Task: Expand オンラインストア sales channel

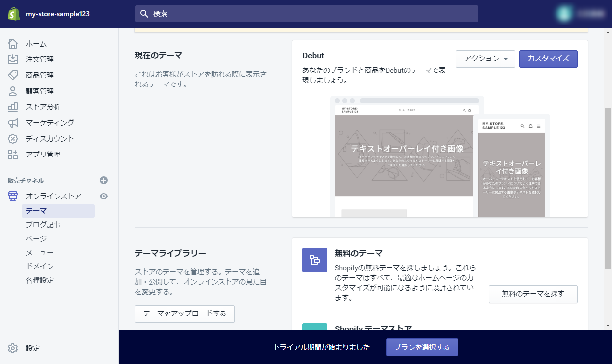Action: (x=54, y=196)
